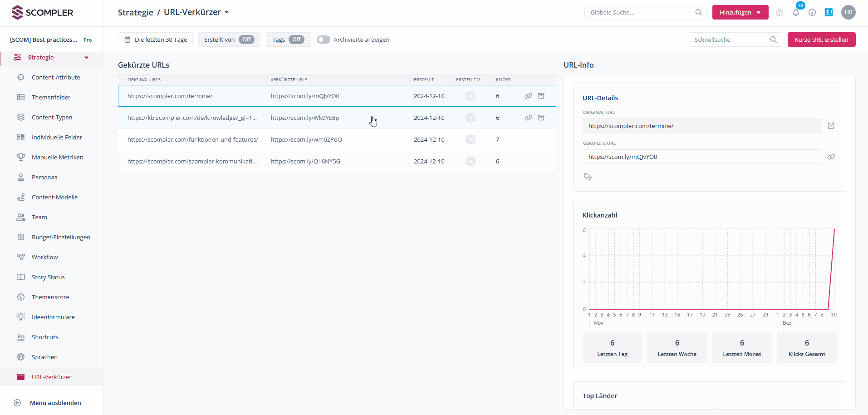Click Kurze URL erstellen button
This screenshot has height=415, width=868.
coord(821,40)
